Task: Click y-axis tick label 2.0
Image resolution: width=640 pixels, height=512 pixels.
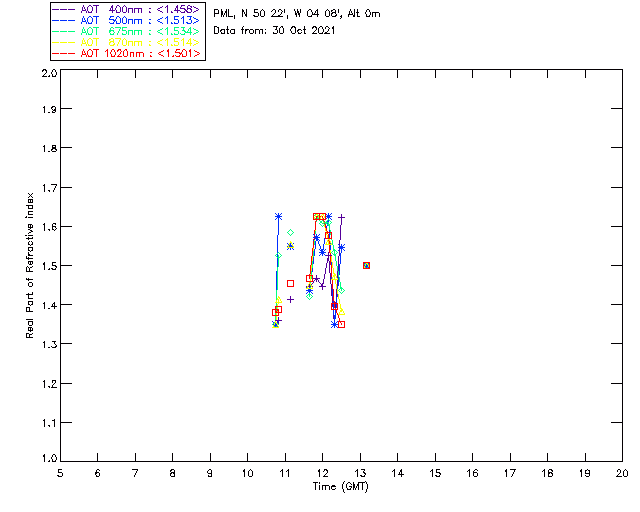Action: tap(49, 73)
